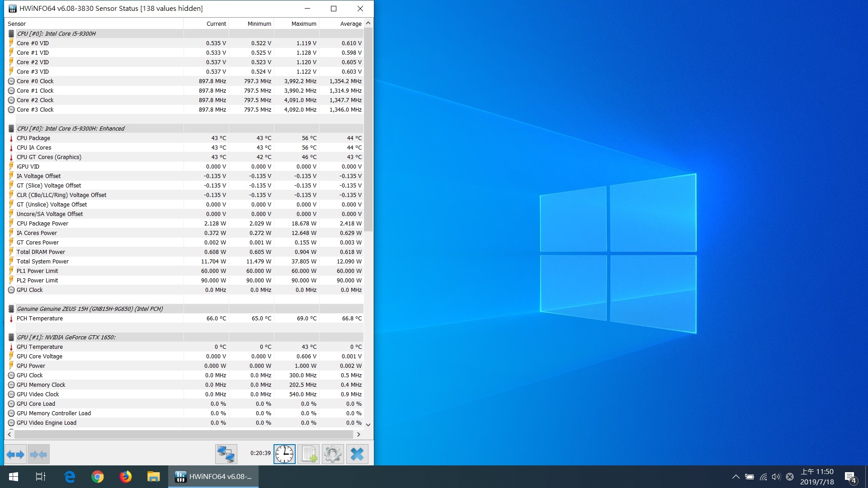The width and height of the screenshot is (868, 488).
Task: Click the Core #0 Clock dial icon
Action: (x=11, y=81)
